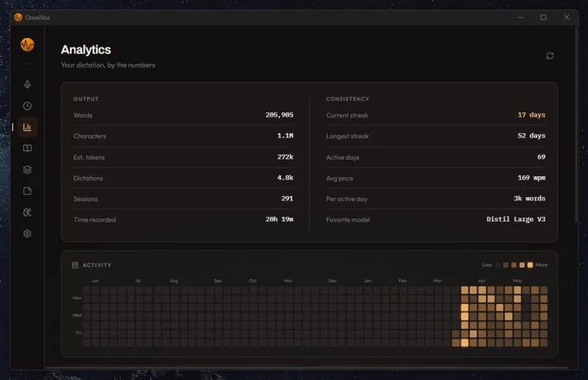Click the Current streak value 17 days

[532, 115]
